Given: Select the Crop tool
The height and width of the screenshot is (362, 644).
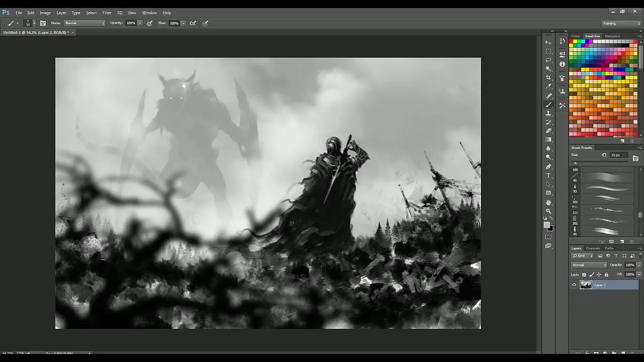Looking at the screenshot, I should tap(548, 77).
